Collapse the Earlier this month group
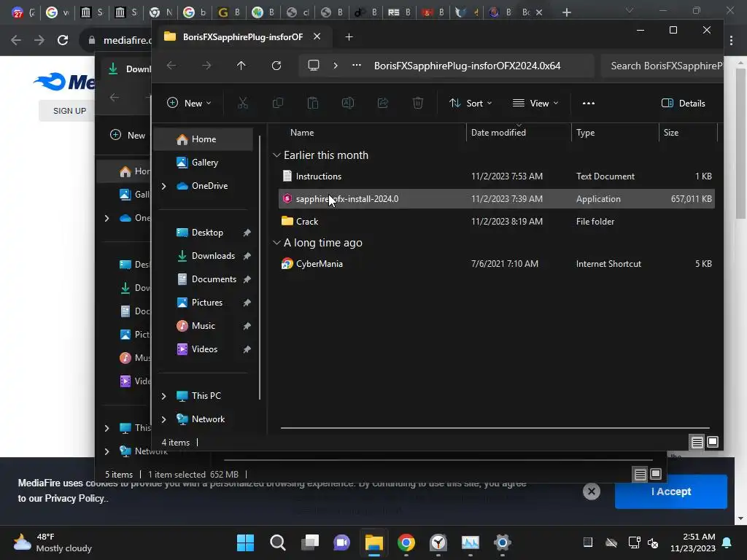Viewport: 747px width, 560px height. click(276, 155)
